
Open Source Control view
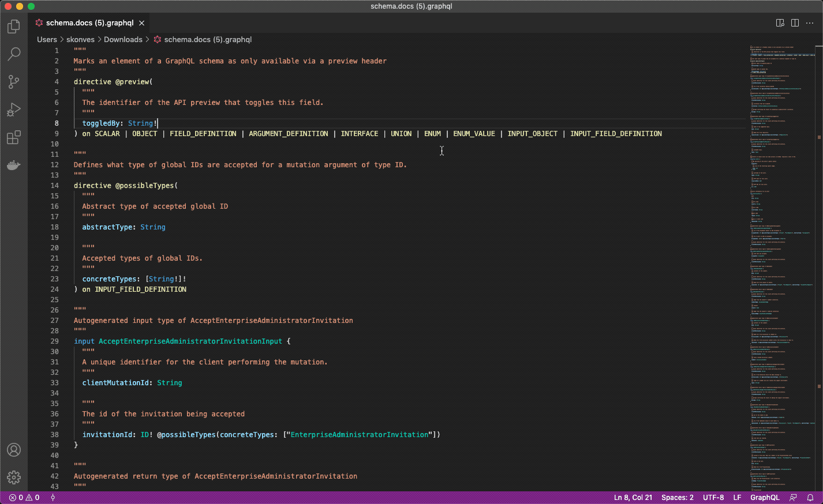[14, 82]
